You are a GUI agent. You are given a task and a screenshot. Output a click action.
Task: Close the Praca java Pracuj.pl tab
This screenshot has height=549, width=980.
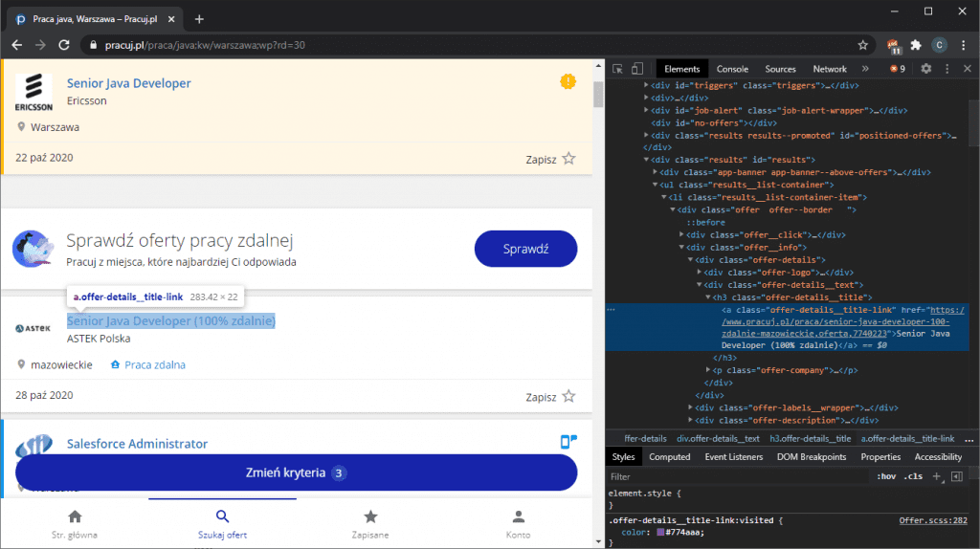[171, 19]
